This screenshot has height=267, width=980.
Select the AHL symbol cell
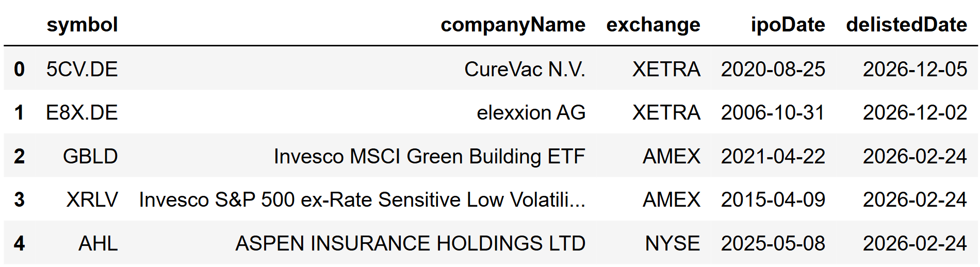click(x=98, y=243)
